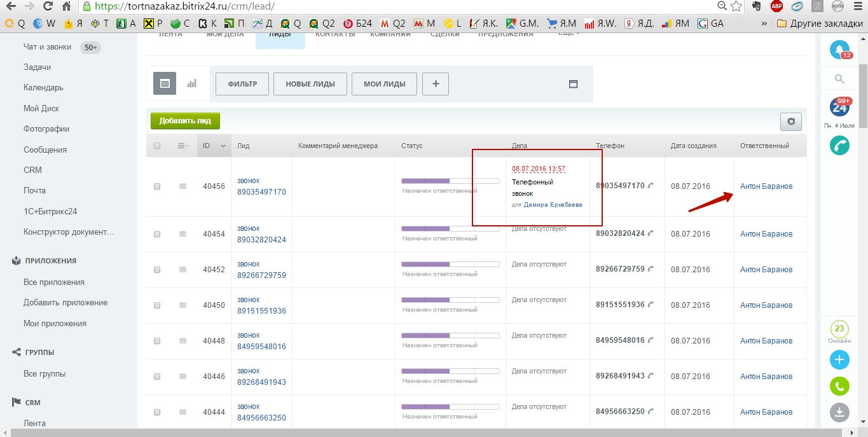Viewport: 868px width, 437px height.
Task: Select checkbox for lead 40452
Action: pyautogui.click(x=157, y=270)
